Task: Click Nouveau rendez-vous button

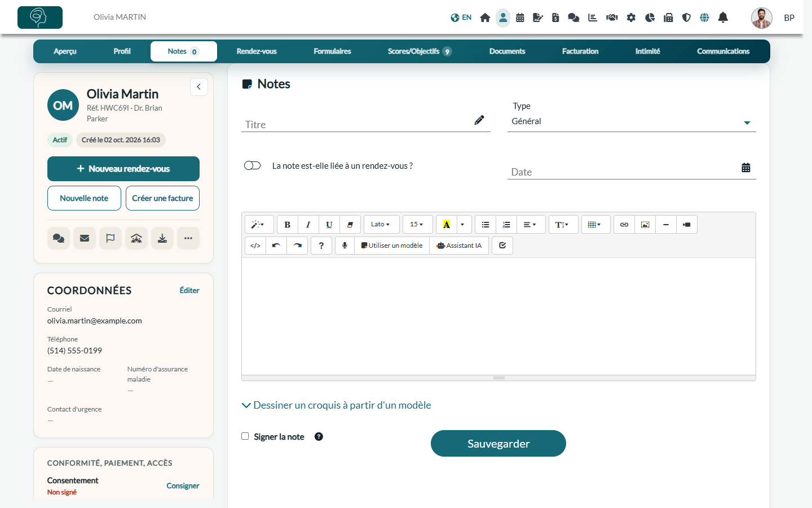Action: pyautogui.click(x=123, y=169)
